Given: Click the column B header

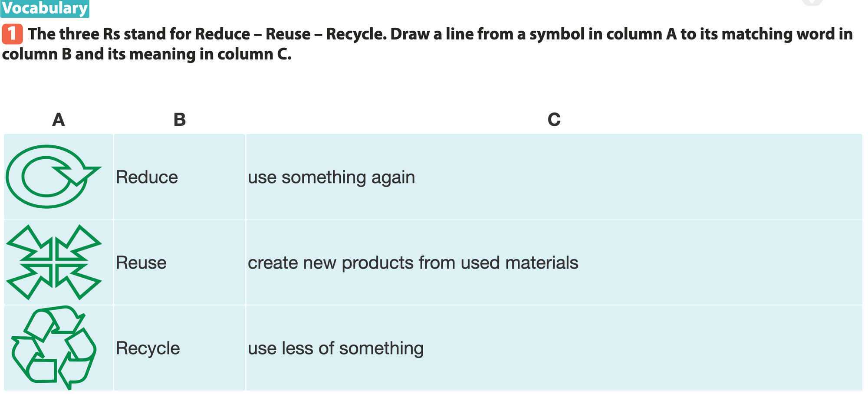Looking at the screenshot, I should point(179,119).
